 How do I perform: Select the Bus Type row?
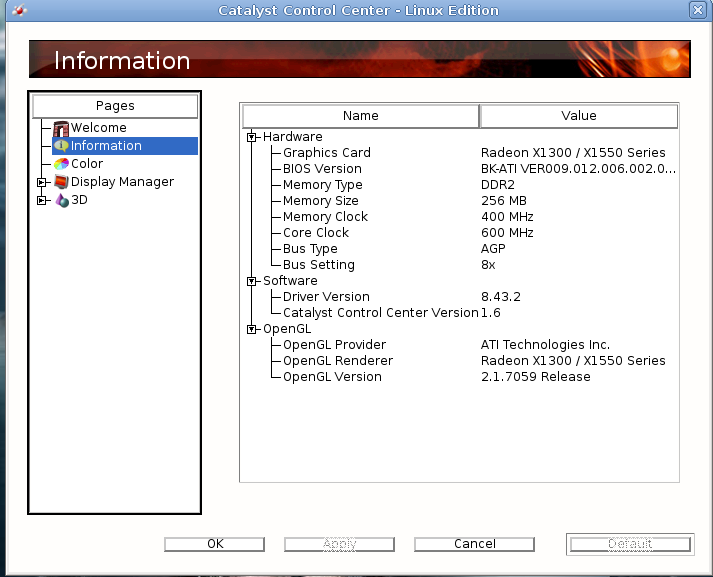(460, 249)
